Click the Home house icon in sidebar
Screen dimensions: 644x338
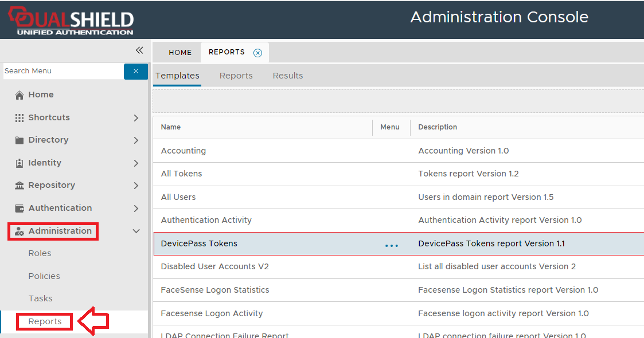pos(19,95)
